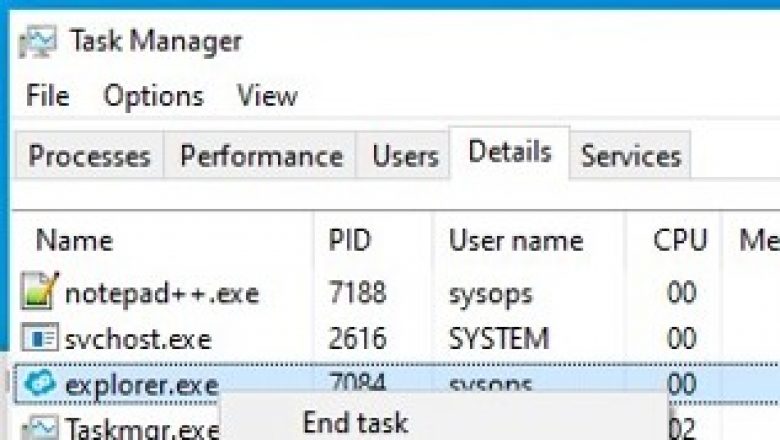Sort by the PID column header
This screenshot has height=440, width=780.
pyautogui.click(x=349, y=240)
